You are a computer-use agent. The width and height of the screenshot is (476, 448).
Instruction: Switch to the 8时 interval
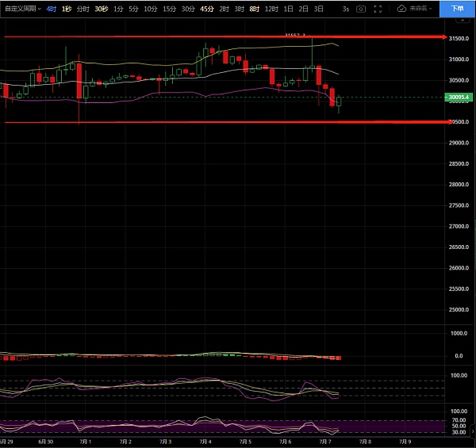[x=254, y=8]
